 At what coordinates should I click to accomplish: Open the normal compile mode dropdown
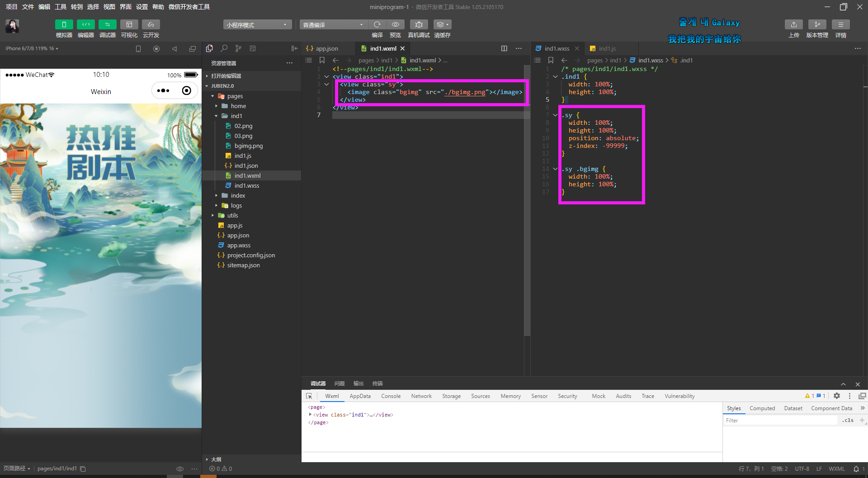[333, 24]
